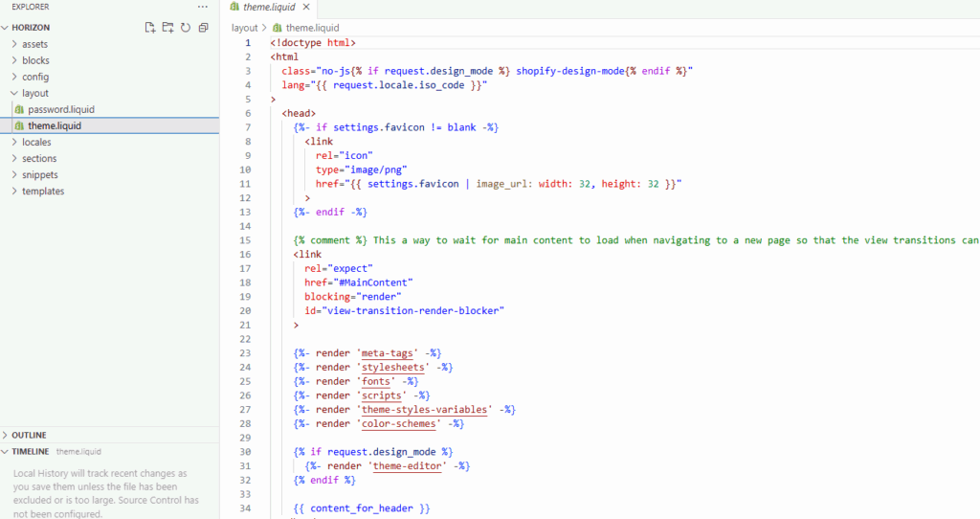Expand the Outline panel section
Image resolution: width=980 pixels, height=519 pixels.
point(29,435)
